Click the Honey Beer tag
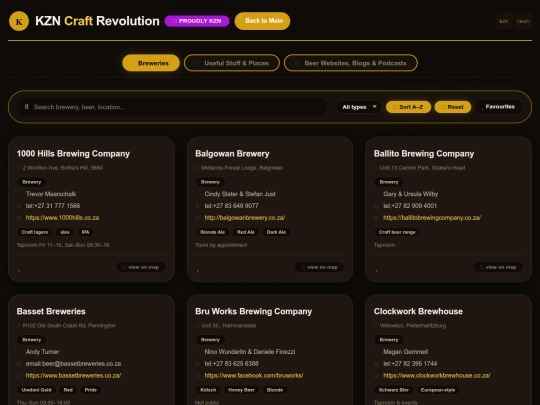 coord(241,390)
